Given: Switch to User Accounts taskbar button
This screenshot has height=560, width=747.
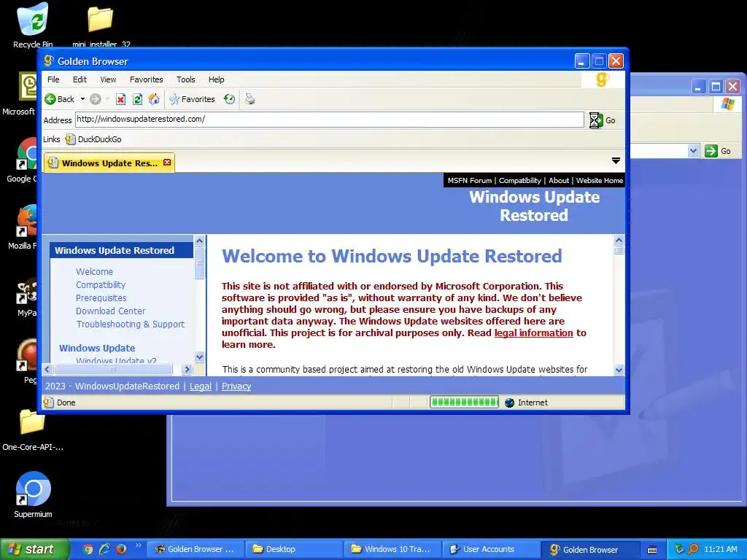Looking at the screenshot, I should [x=491, y=550].
